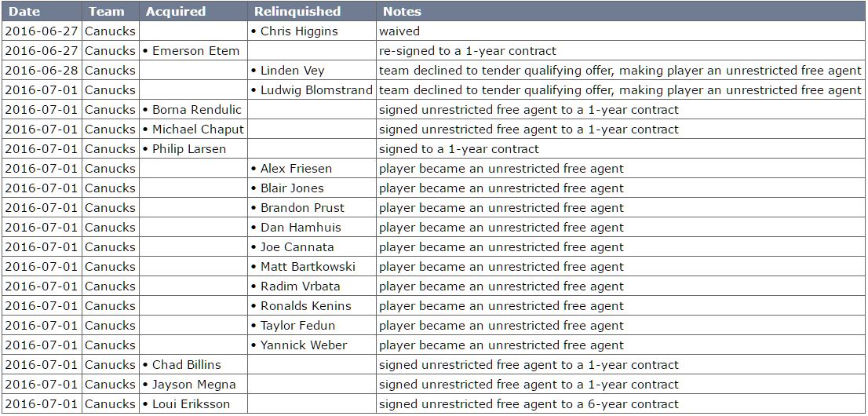Click player name Chris Higgins
The height and width of the screenshot is (416, 868).
point(299,31)
